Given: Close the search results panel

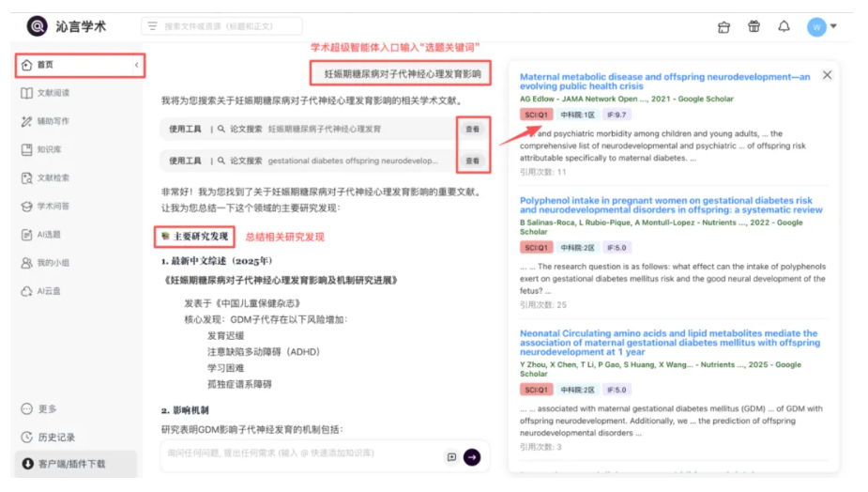Looking at the screenshot, I should coord(827,75).
